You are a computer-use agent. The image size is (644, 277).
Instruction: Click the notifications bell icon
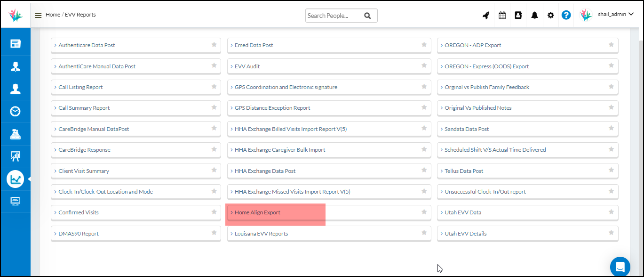tap(534, 15)
